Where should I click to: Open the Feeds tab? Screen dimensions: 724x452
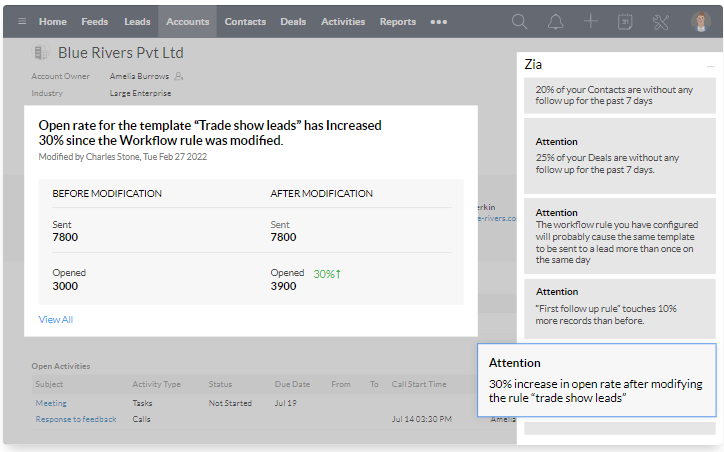(x=95, y=22)
